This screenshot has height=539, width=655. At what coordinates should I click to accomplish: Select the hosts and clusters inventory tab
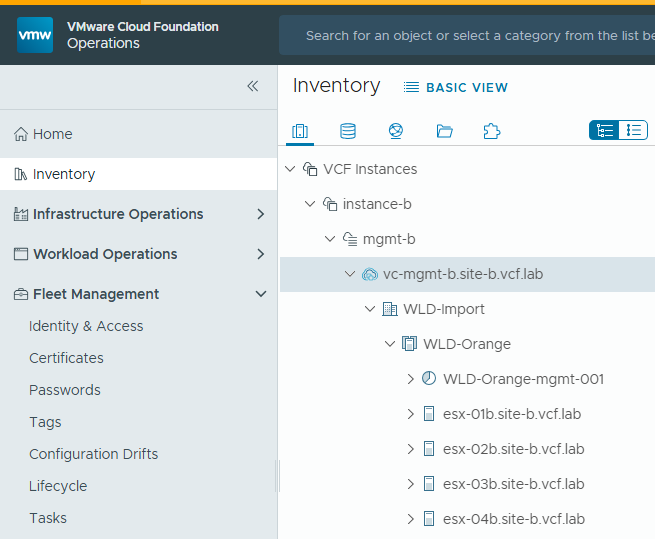[299, 131]
